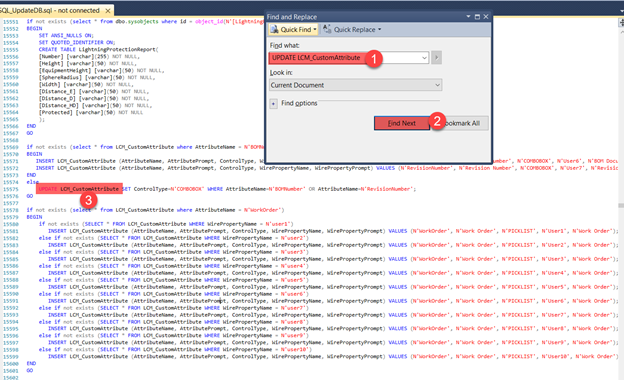Open the Quick Find dropdown arrow
Screen dimensions: 624x380
(315, 29)
